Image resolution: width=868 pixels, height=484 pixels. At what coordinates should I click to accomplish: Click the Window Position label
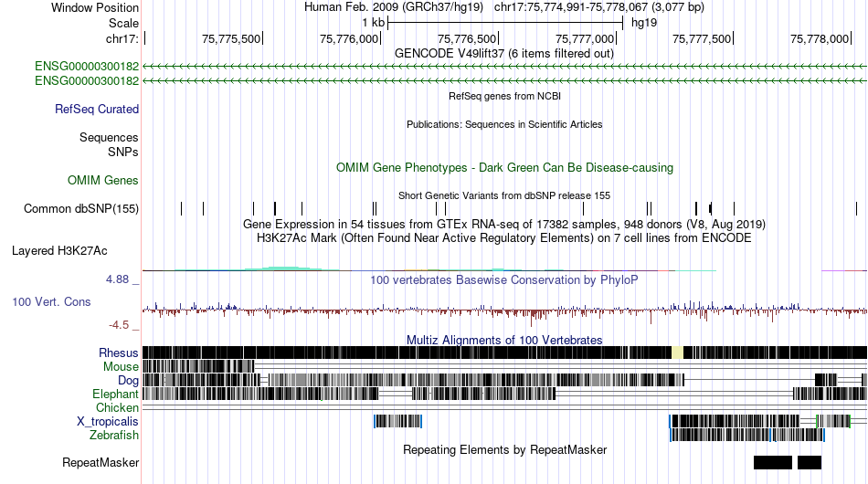(95, 7)
